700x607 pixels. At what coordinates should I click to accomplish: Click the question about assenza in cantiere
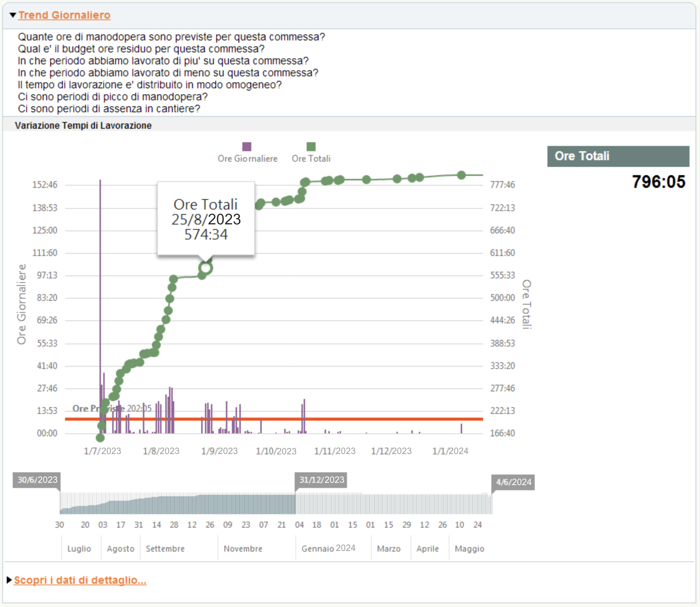click(x=109, y=109)
